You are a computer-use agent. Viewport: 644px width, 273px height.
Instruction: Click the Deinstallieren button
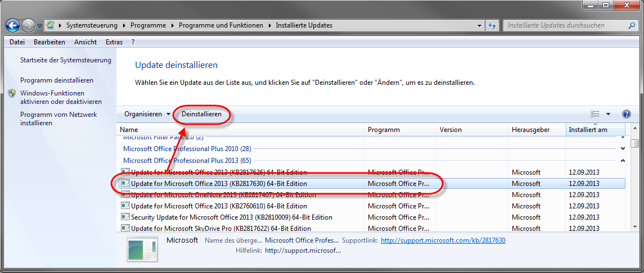(201, 114)
